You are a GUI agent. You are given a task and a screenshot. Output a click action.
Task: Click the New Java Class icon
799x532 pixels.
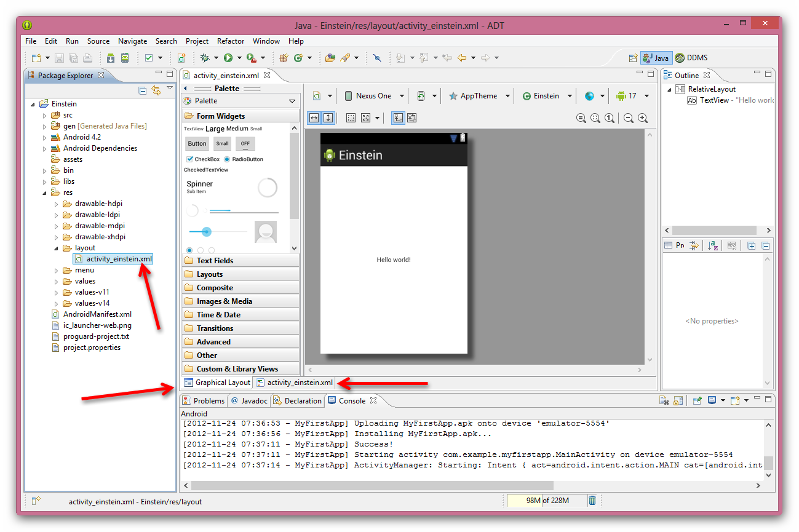click(298, 58)
